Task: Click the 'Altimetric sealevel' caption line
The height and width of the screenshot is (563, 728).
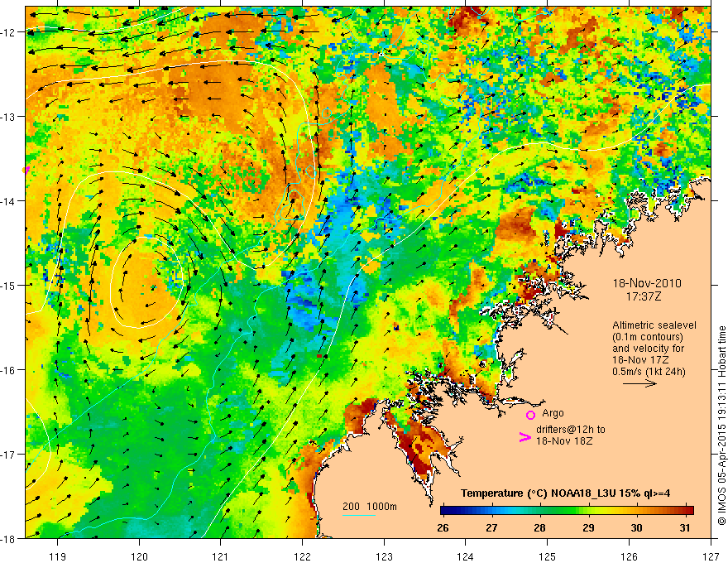Action: [x=654, y=325]
